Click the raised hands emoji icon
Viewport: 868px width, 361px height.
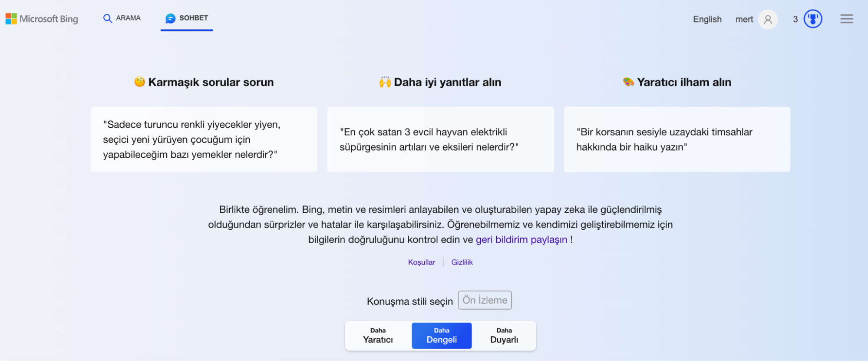[x=385, y=82]
